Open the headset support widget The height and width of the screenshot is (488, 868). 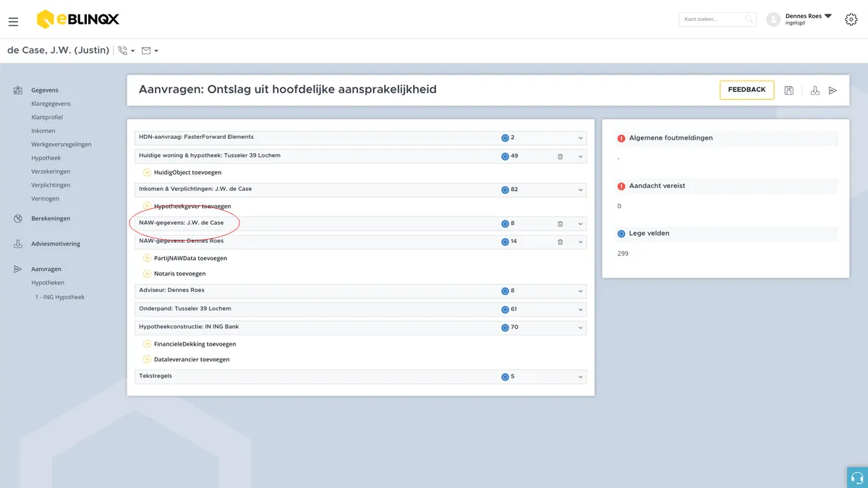857,477
